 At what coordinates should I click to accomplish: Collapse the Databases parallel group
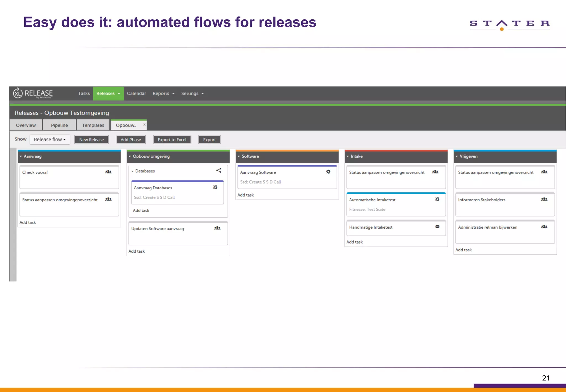click(x=132, y=171)
